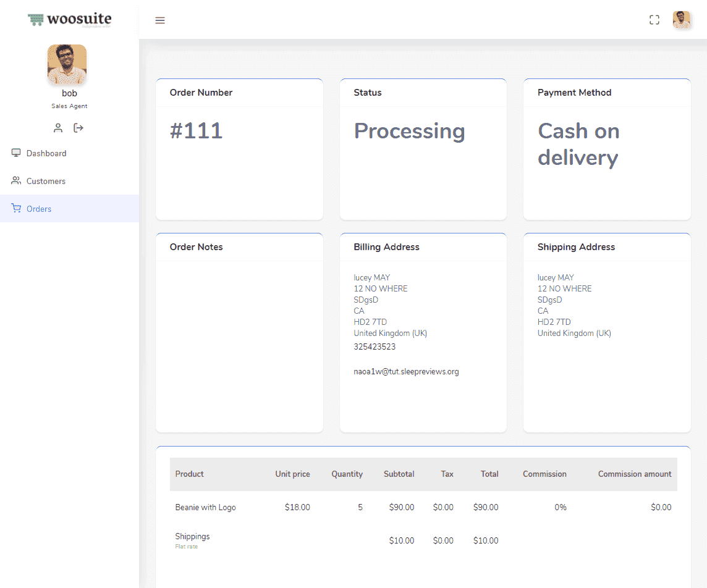Select Orders in the sidebar
707x588 pixels.
tap(39, 209)
